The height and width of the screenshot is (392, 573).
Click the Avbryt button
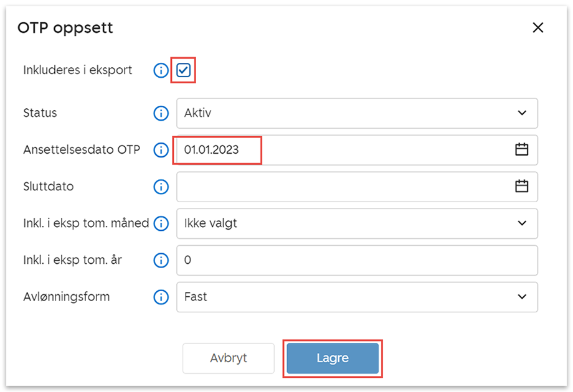[x=228, y=358]
